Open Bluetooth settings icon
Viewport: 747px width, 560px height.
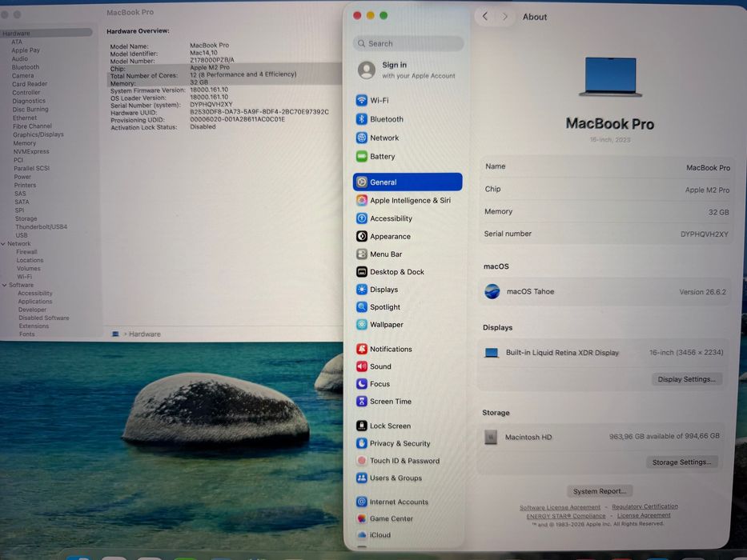(362, 119)
